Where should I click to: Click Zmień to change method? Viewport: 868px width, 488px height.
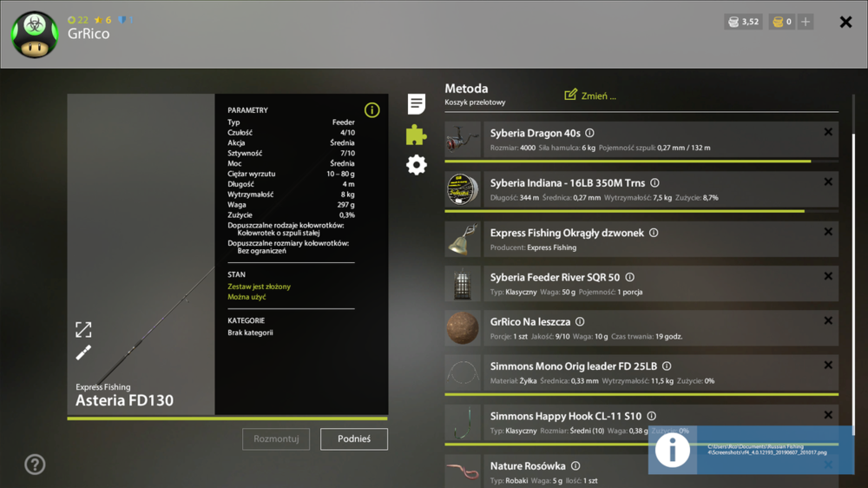click(590, 96)
